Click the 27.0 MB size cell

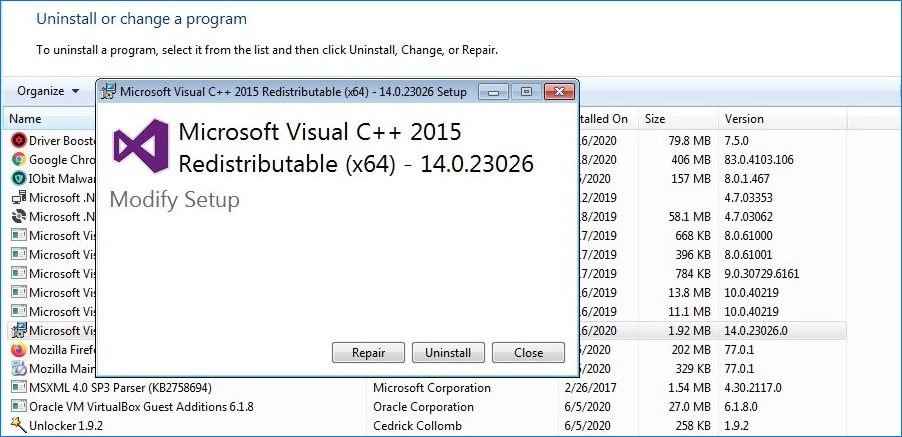point(689,407)
